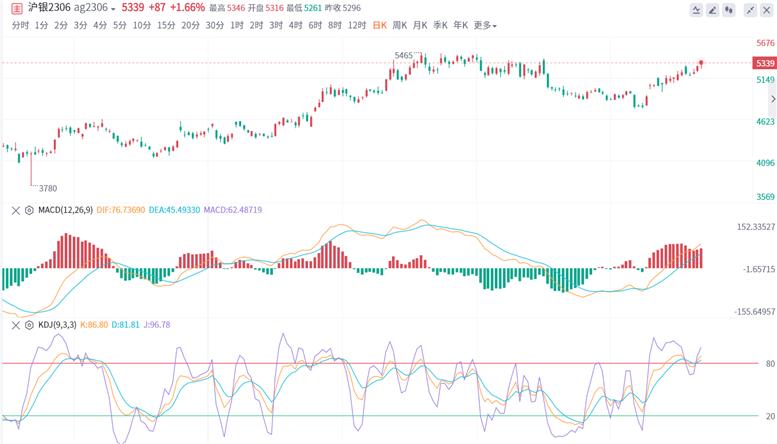This screenshot has width=777, height=444.
Task: Toggle fullscreen expand icon
Action: point(751,10)
